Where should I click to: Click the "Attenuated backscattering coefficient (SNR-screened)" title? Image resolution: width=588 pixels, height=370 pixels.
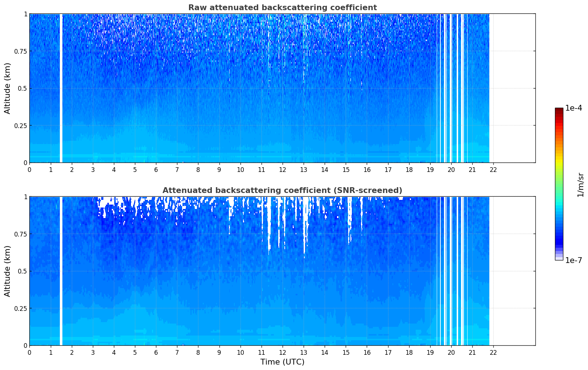[282, 190]
